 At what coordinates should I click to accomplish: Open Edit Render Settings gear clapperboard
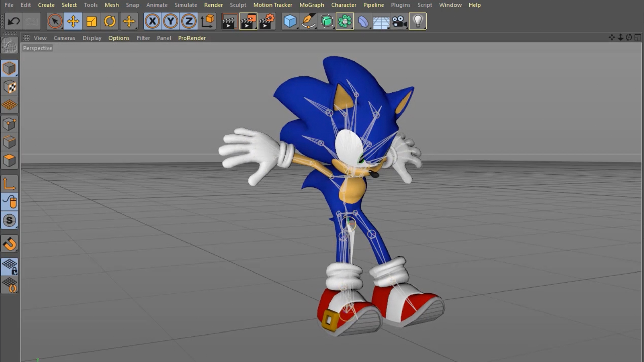click(267, 22)
